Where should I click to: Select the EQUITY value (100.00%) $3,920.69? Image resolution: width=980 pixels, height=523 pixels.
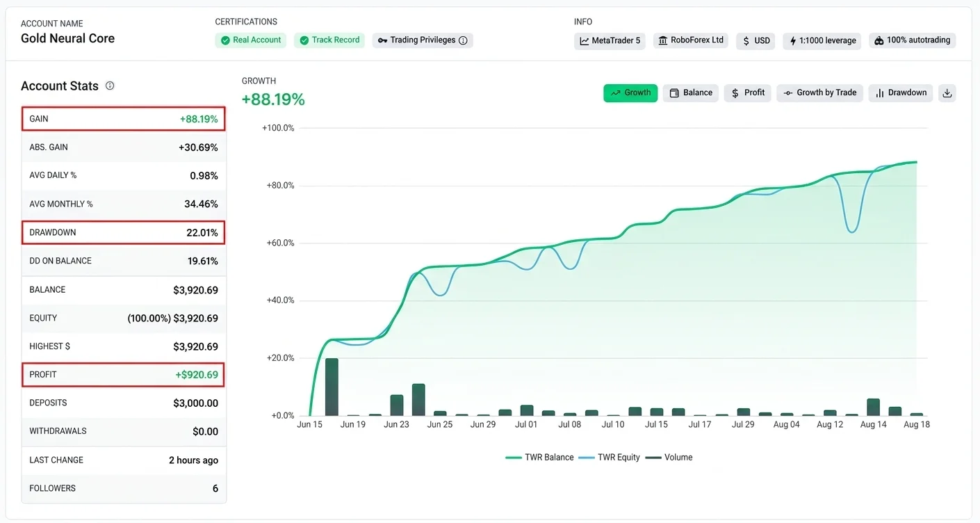[x=172, y=319]
